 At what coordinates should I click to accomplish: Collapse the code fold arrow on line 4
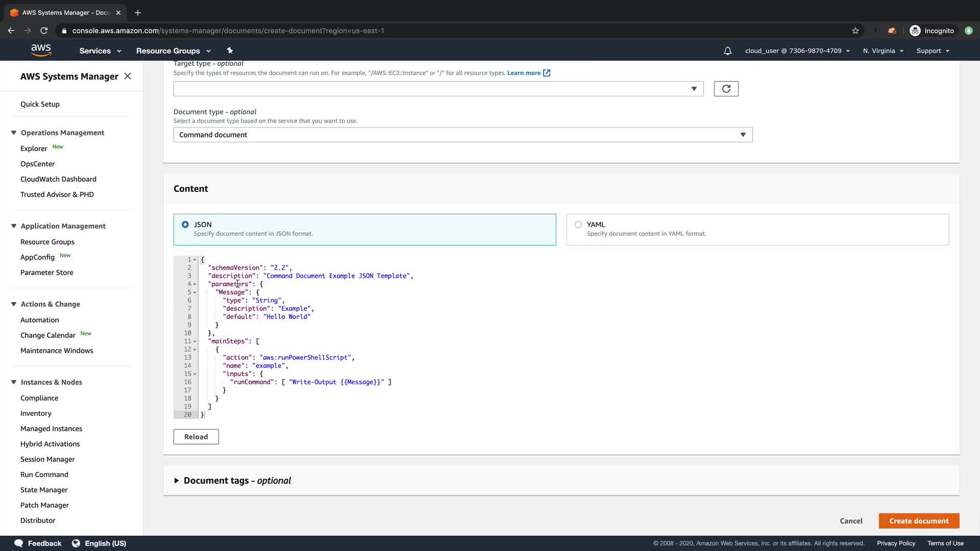point(194,284)
